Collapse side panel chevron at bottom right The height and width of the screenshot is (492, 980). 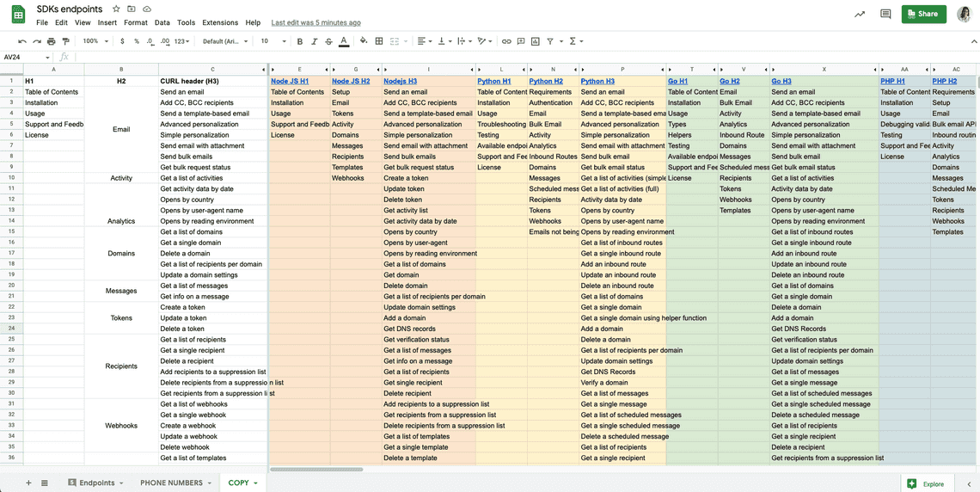pyautogui.click(x=969, y=483)
